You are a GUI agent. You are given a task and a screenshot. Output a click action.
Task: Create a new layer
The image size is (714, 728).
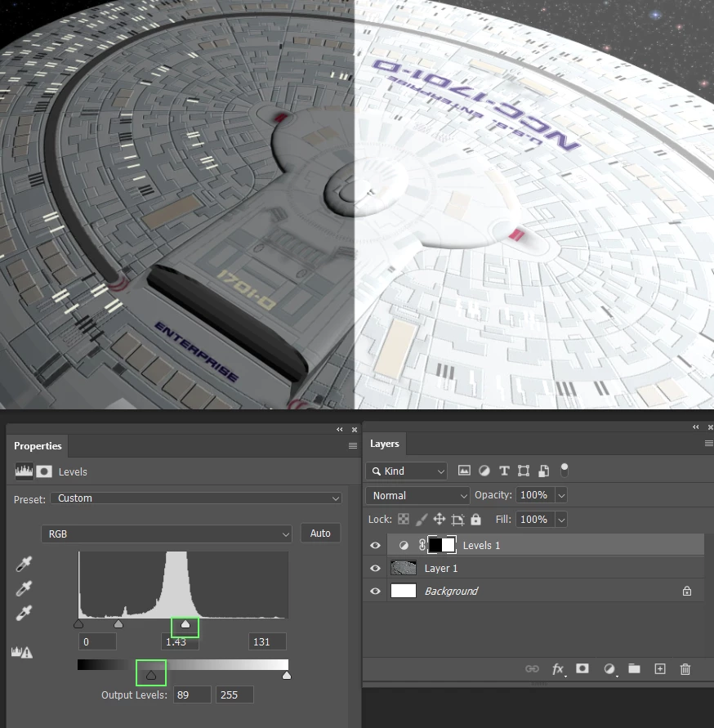[x=660, y=668]
